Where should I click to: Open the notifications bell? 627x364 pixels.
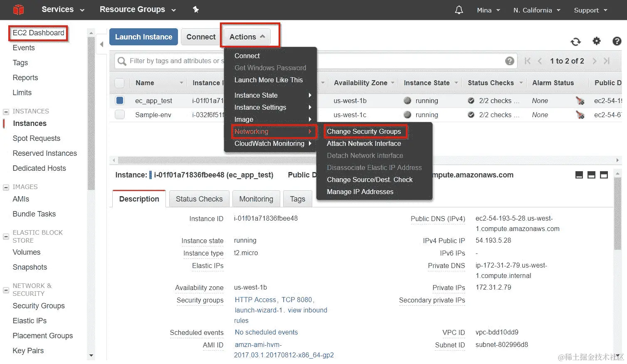coord(459,10)
